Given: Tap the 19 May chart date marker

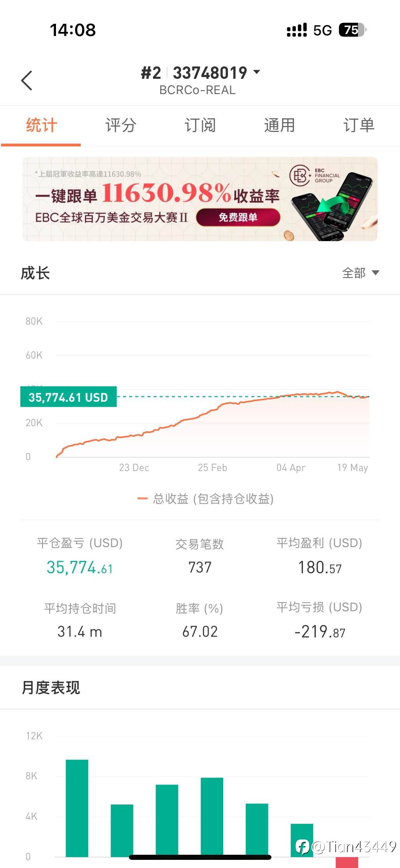Looking at the screenshot, I should [353, 468].
